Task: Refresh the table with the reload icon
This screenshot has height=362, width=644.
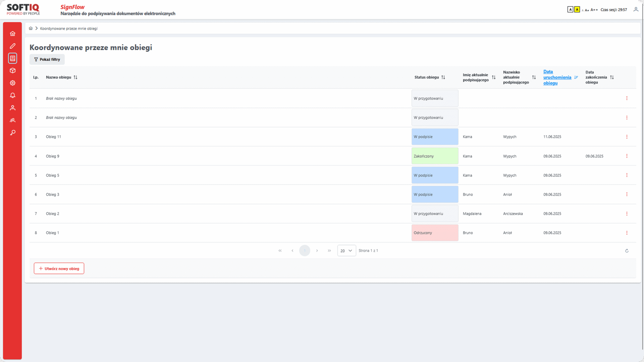Action: point(627,251)
